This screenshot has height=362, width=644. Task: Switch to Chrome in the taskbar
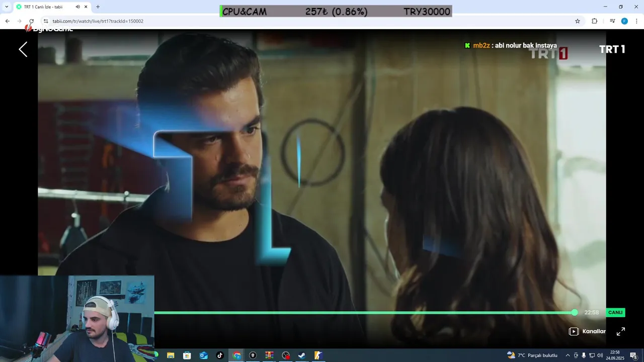click(x=236, y=355)
